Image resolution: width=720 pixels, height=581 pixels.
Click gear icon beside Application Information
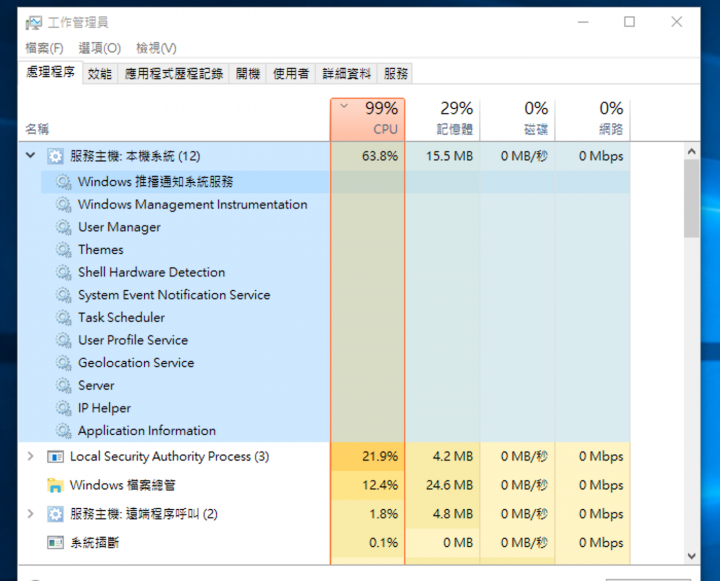(63, 430)
